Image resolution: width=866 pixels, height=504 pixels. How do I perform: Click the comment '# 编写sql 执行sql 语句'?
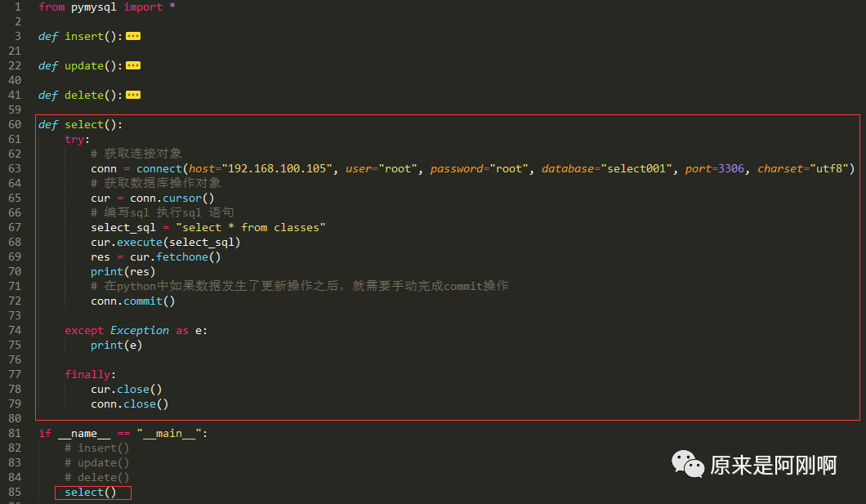tap(163, 212)
